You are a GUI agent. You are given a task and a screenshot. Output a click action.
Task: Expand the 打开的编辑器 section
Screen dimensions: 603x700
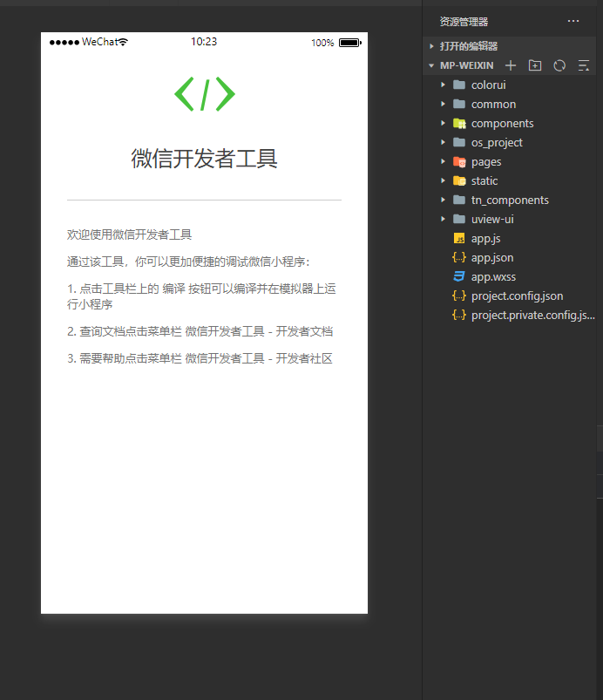tap(431, 46)
